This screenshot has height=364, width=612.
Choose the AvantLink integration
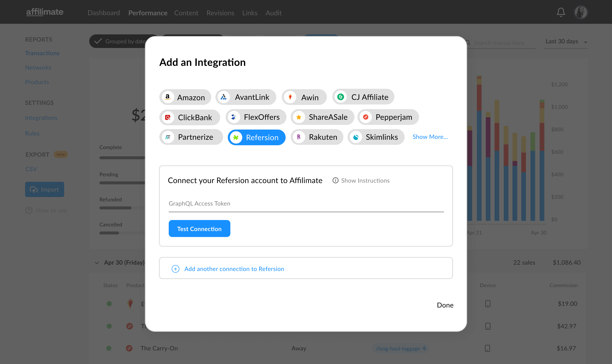(x=246, y=97)
